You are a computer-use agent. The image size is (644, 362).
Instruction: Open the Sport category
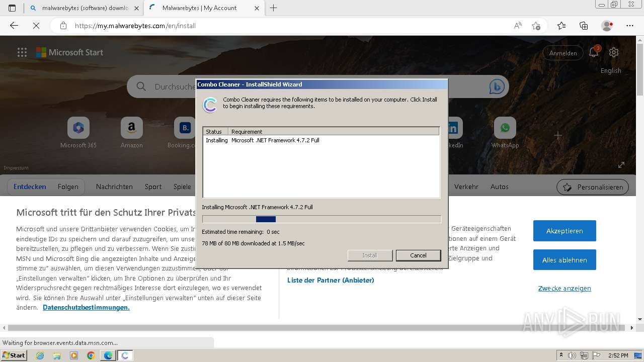click(x=153, y=187)
